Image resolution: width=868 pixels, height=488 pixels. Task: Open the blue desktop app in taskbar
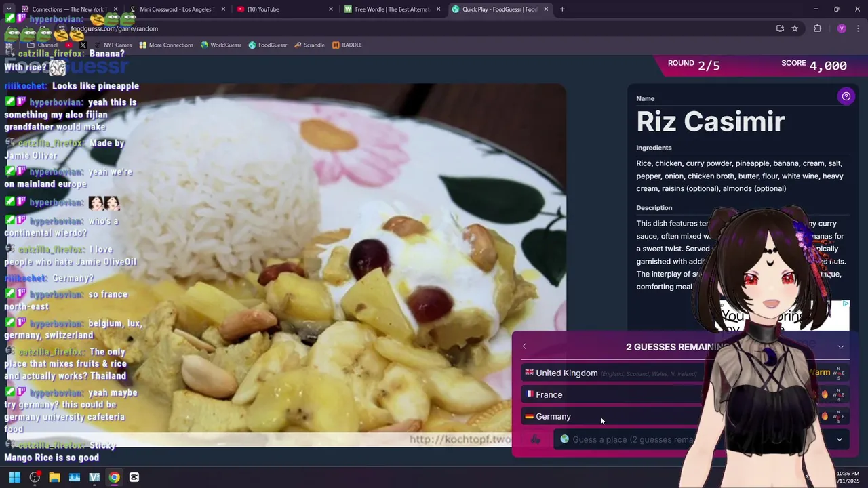(75, 477)
